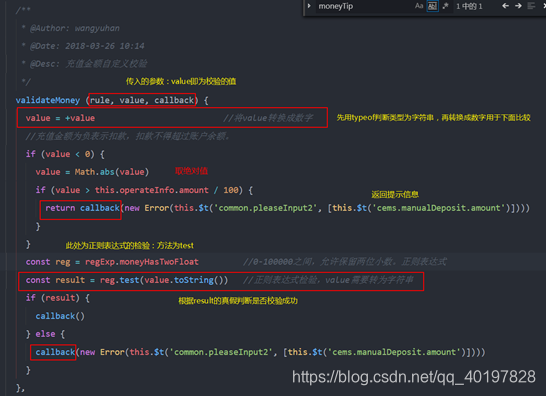Click the 'if (result) {' line

click(57, 298)
